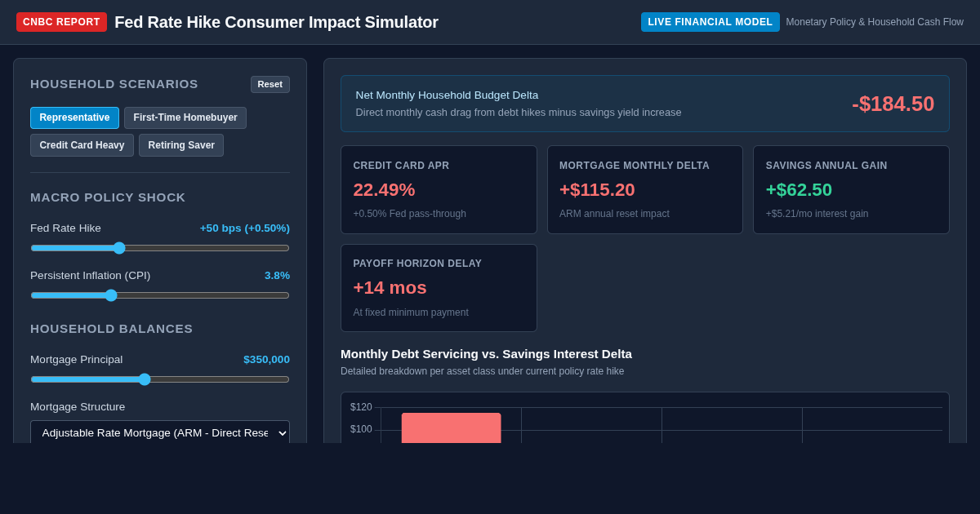Image resolution: width=980 pixels, height=514 pixels.
Task: Click the CNBC REPORT badge
Action: pos(61,22)
